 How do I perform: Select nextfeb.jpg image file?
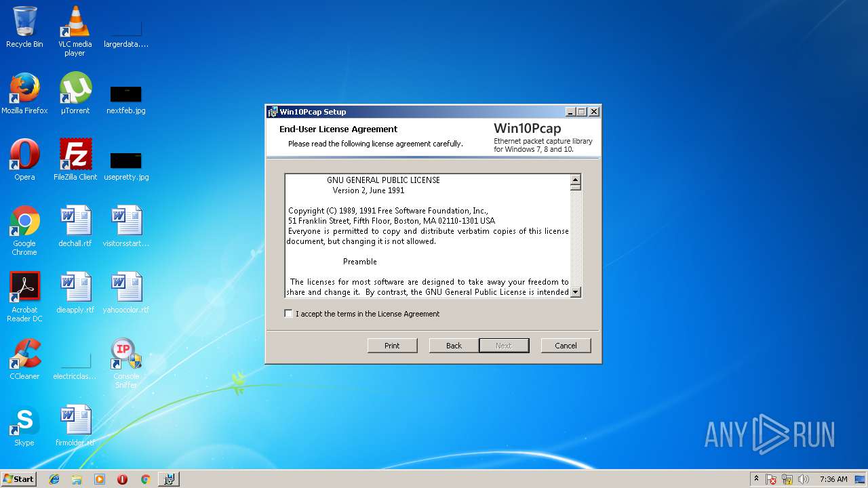125,99
